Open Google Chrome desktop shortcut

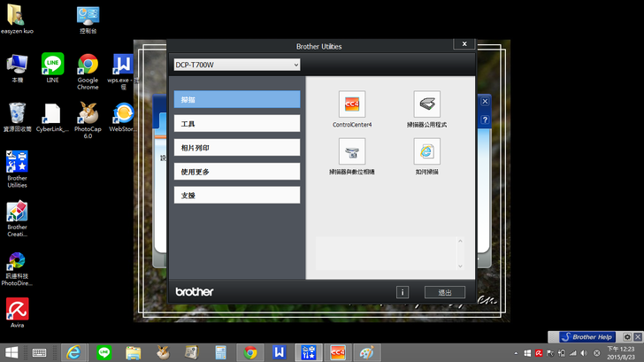88,72
